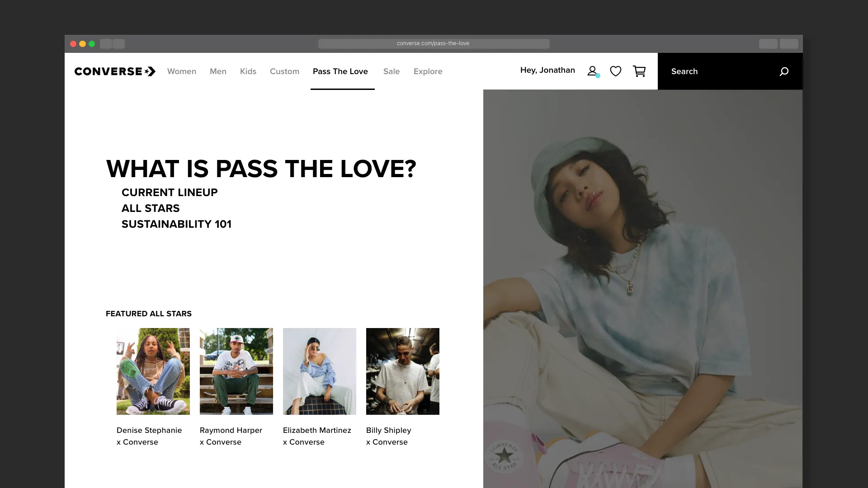Click the yellow minimize window button
The image size is (868, 488).
coord(82,44)
